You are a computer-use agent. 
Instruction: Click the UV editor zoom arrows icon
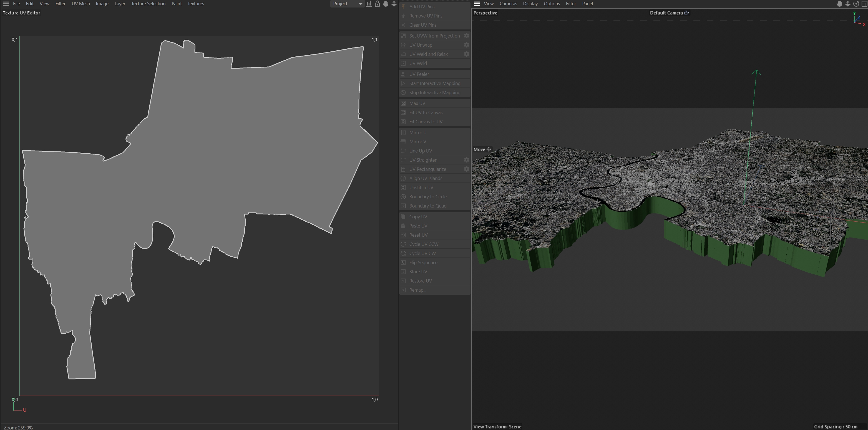pos(394,4)
